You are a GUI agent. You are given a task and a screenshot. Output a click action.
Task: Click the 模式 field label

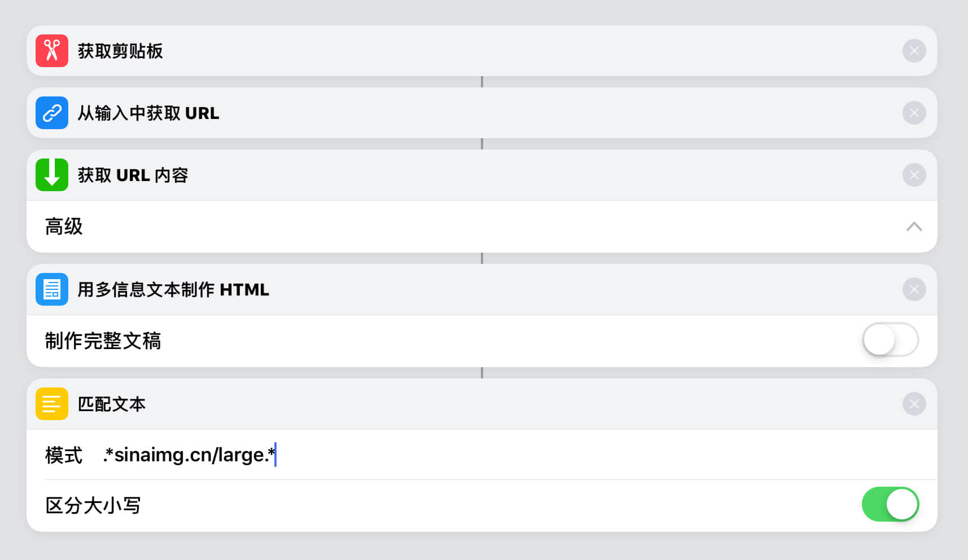[64, 455]
